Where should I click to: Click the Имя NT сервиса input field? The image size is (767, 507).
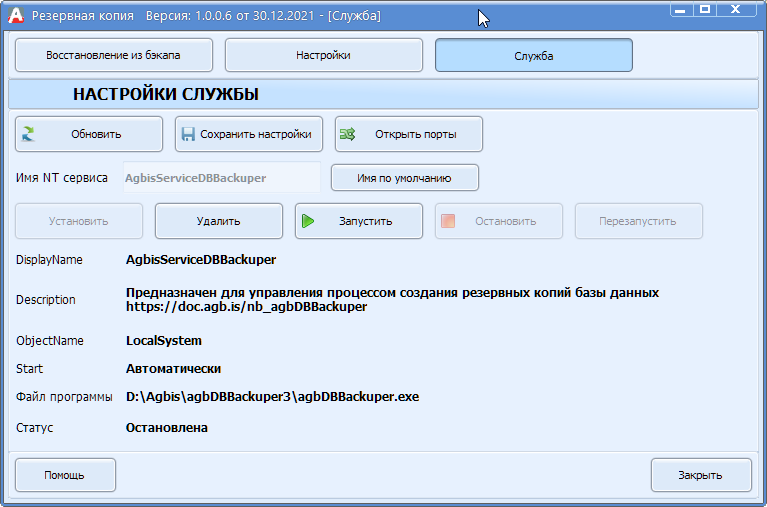coord(222,178)
